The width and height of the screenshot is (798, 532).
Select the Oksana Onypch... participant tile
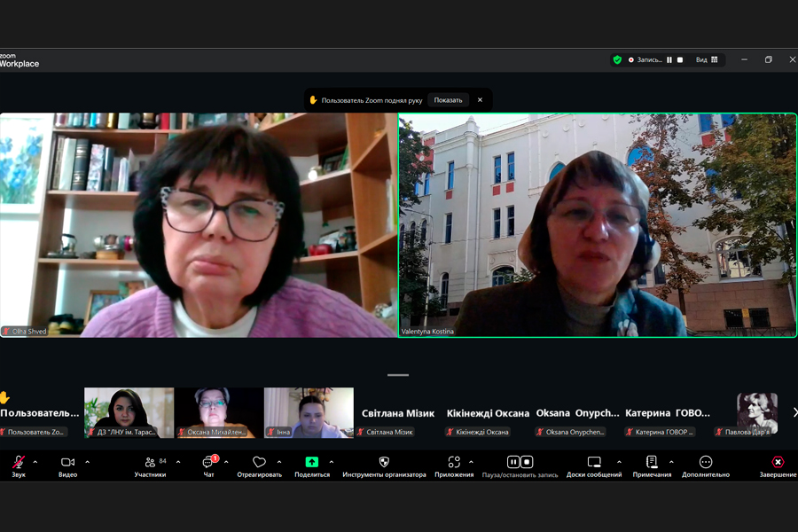pyautogui.click(x=577, y=413)
